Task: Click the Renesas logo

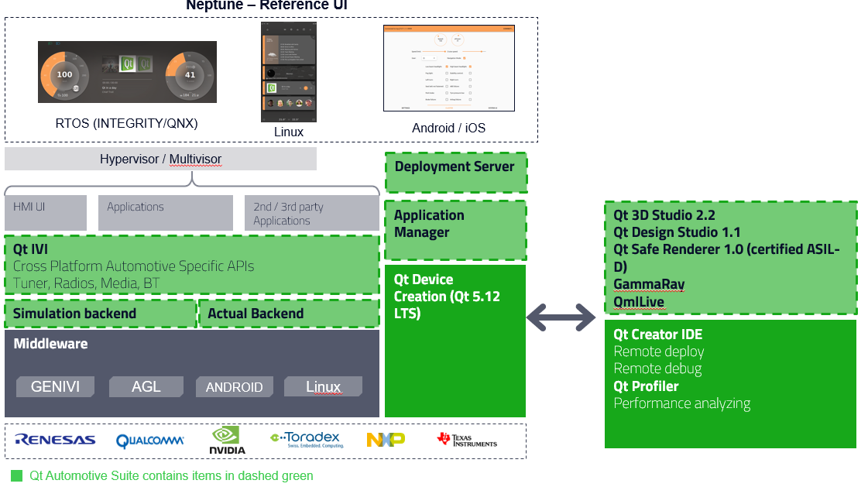Action: coord(55,440)
